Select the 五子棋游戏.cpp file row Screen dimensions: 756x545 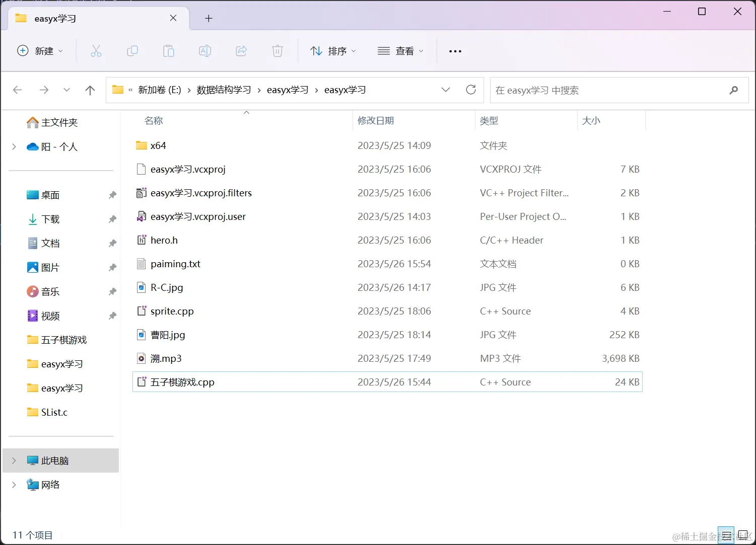coord(387,382)
